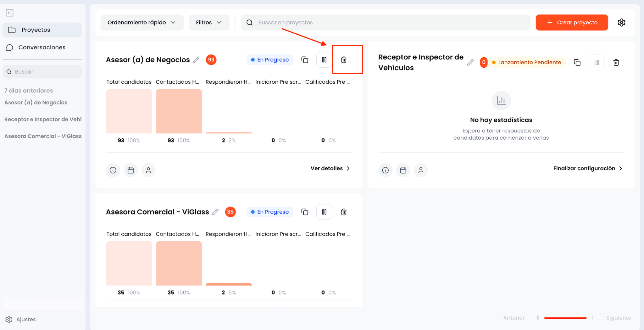Collapse the sidebar panel icon
This screenshot has width=644, height=330.
[x=10, y=13]
